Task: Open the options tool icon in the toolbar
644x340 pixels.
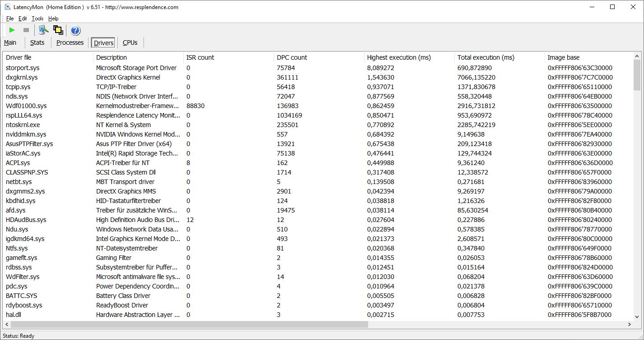Action: click(43, 30)
